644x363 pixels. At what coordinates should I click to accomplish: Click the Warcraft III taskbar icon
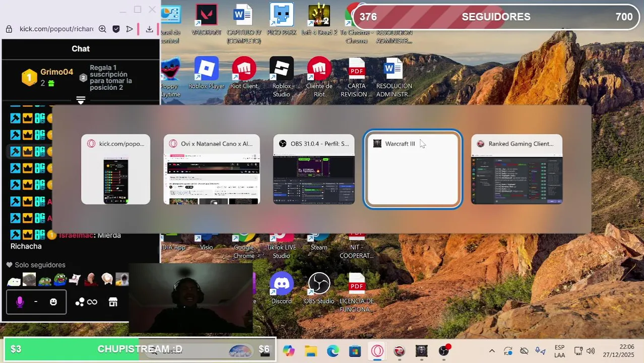422,351
